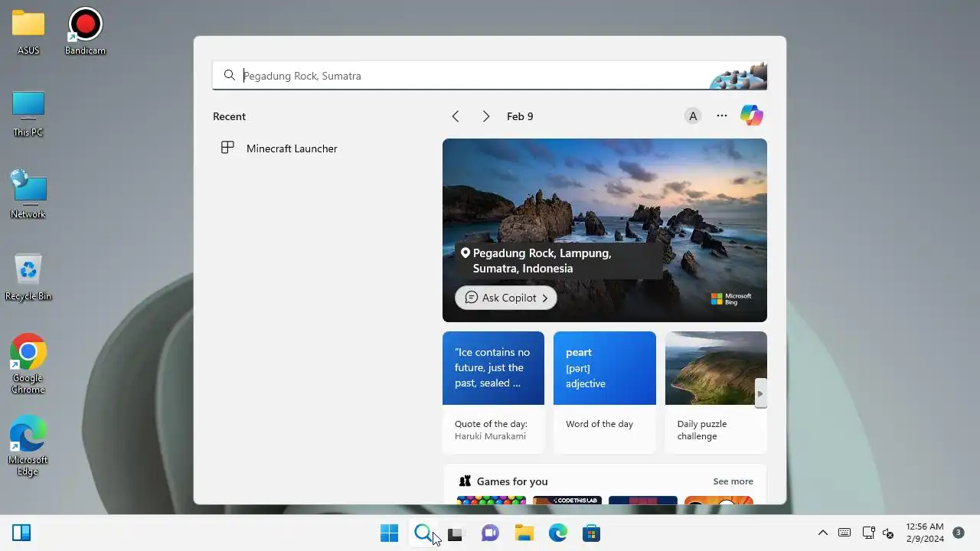Image resolution: width=980 pixels, height=551 pixels.
Task: Click the search magnifier icon in search box
Action: point(229,75)
